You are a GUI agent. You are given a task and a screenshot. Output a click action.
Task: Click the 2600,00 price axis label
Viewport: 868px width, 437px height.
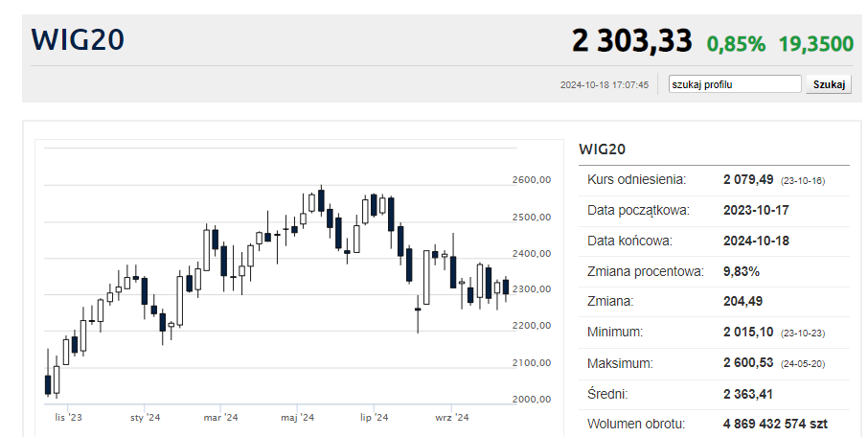[533, 180]
